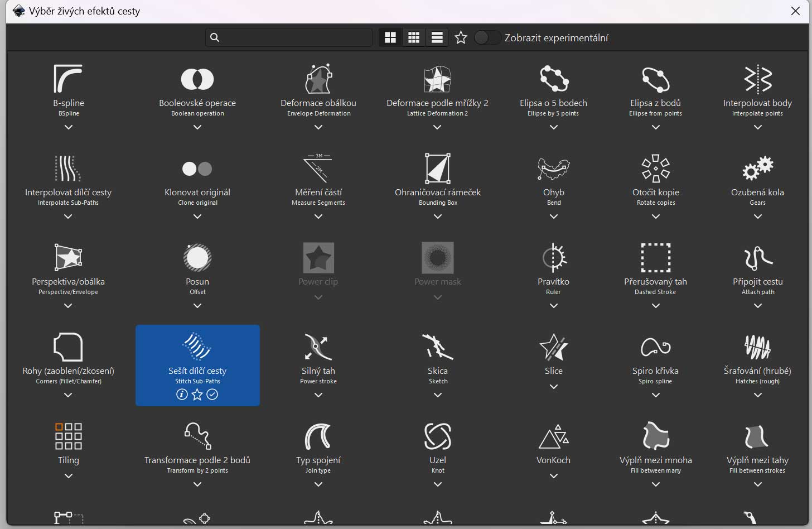Choose the Přerušovaný tah dashed stroke effect
812x529 pixels.
pos(655,258)
